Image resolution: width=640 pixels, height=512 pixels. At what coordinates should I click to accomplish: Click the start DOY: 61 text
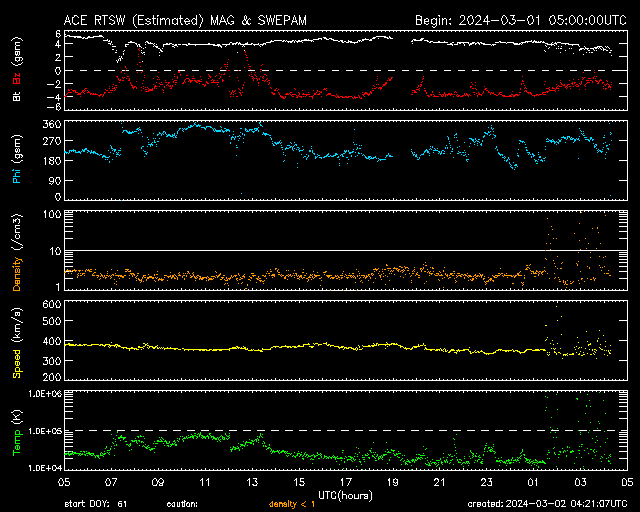pyautogui.click(x=95, y=503)
